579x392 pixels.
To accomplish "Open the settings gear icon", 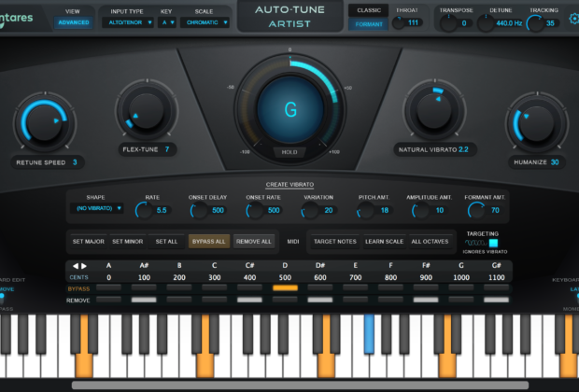I will point(574,19).
